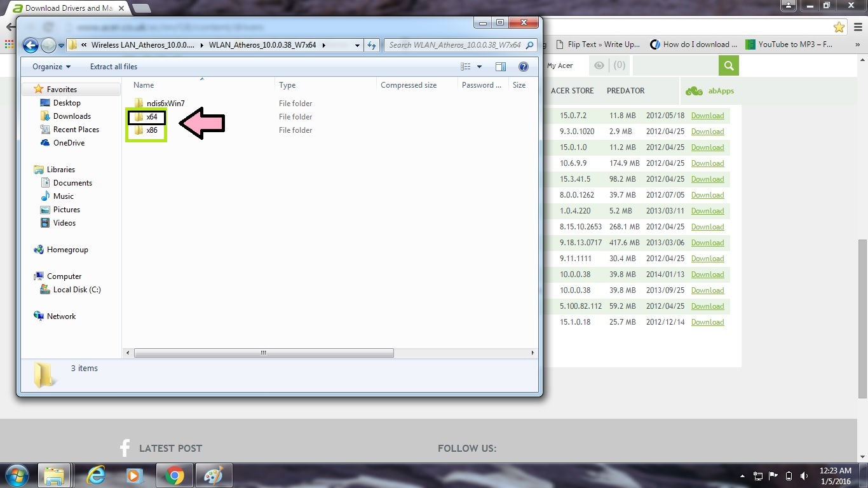The image size is (868, 488).
Task: Click the Facebook icon near Latest Post
Action: point(125,448)
